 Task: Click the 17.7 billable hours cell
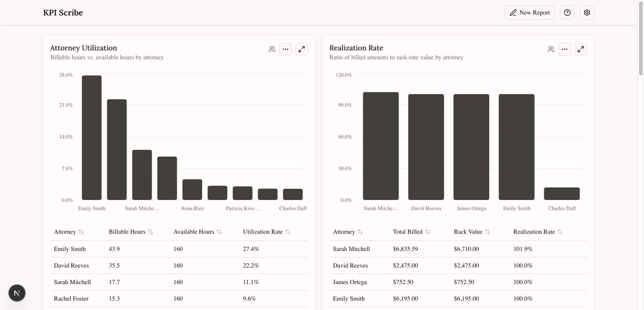pos(114,282)
